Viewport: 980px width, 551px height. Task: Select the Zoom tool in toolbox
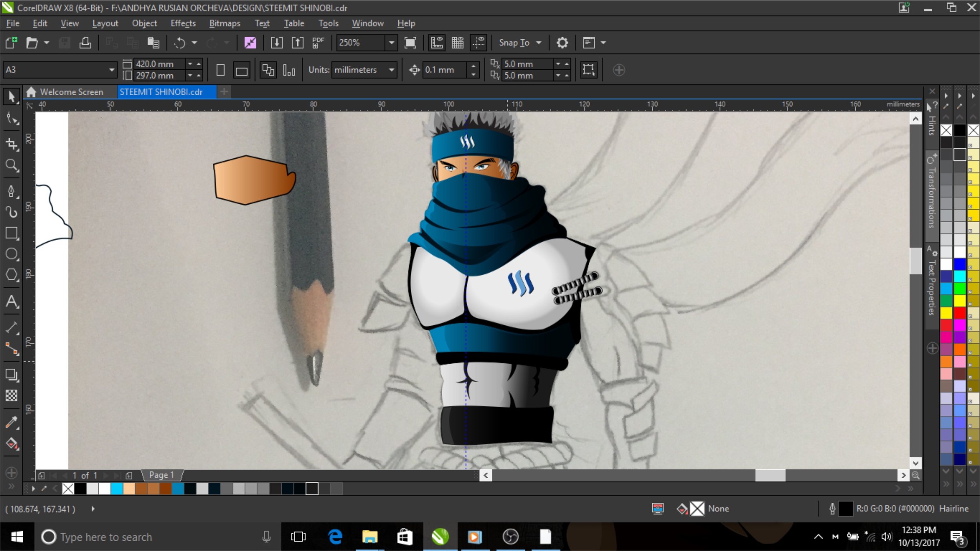point(11,165)
